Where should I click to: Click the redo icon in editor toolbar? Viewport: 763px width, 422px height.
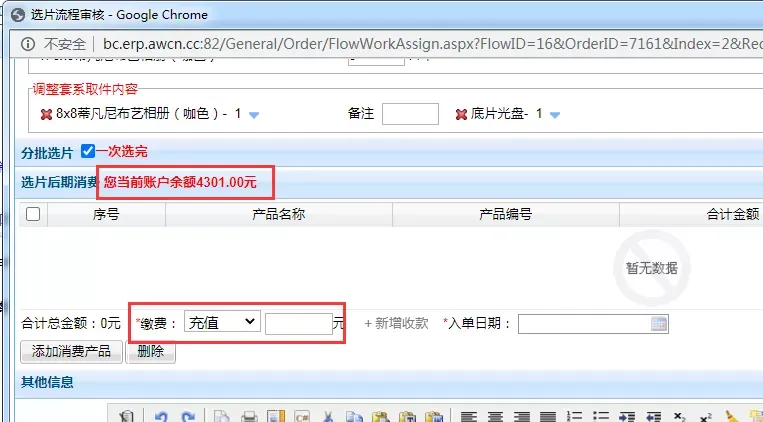tap(186, 416)
